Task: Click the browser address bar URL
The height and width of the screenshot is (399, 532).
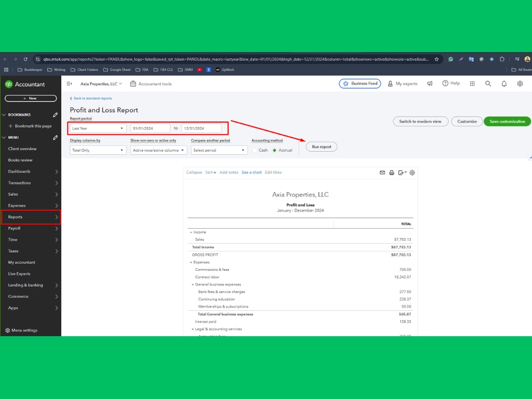Action: click(236, 59)
